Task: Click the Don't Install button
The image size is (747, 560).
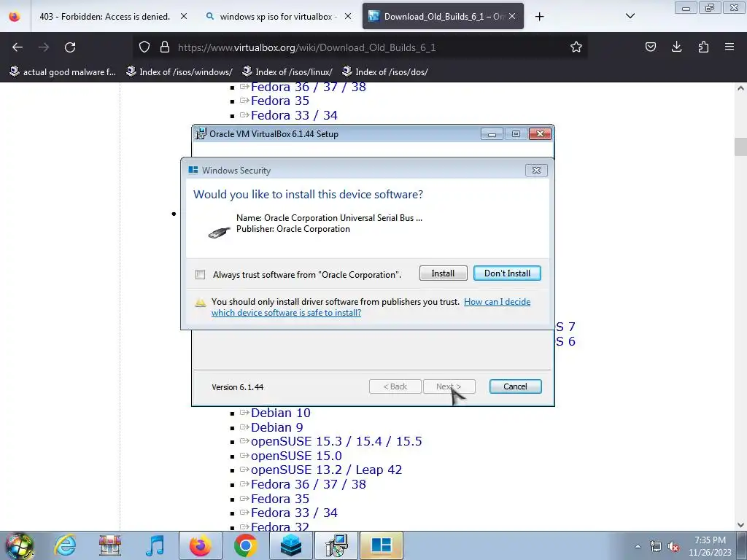Action: point(507,273)
